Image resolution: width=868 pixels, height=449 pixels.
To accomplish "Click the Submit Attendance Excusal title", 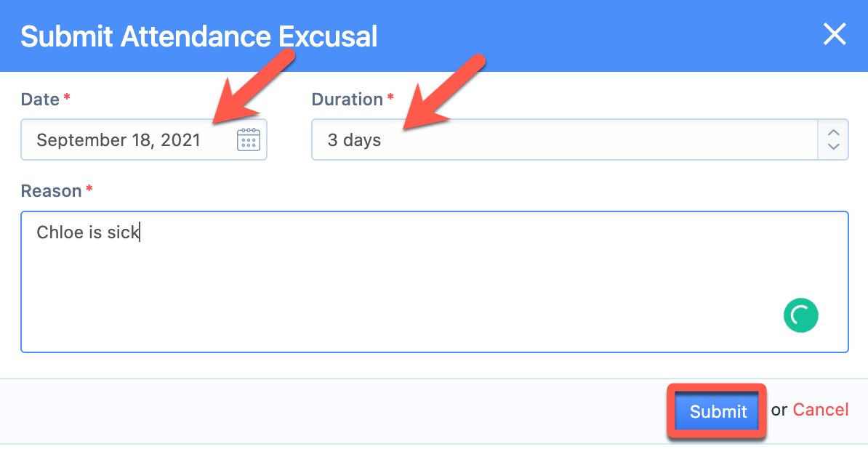I will (199, 36).
